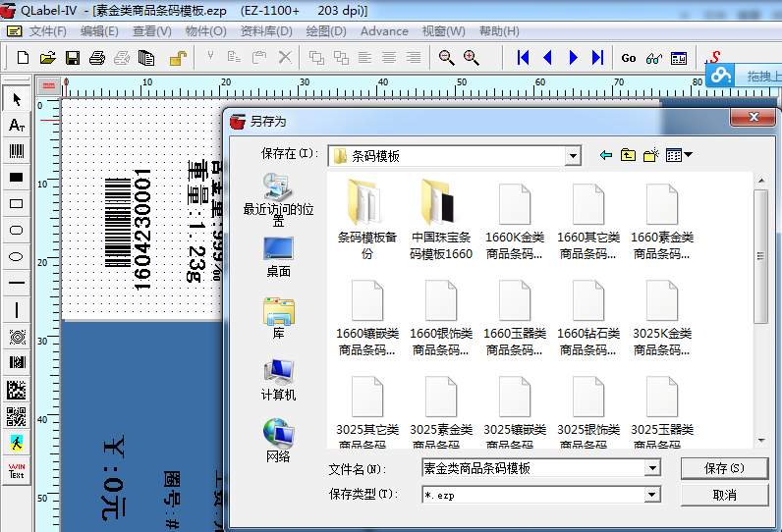782x532 pixels.
Task: Jump to first record blue arrow
Action: [523, 58]
